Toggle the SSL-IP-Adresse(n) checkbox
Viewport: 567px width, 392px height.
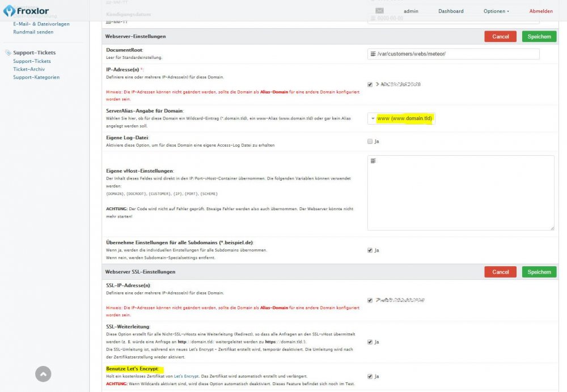(370, 300)
